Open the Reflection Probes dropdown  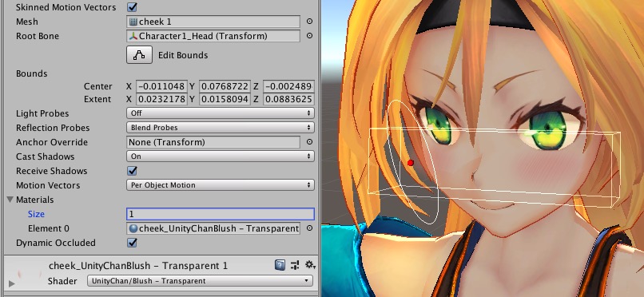[221, 128]
